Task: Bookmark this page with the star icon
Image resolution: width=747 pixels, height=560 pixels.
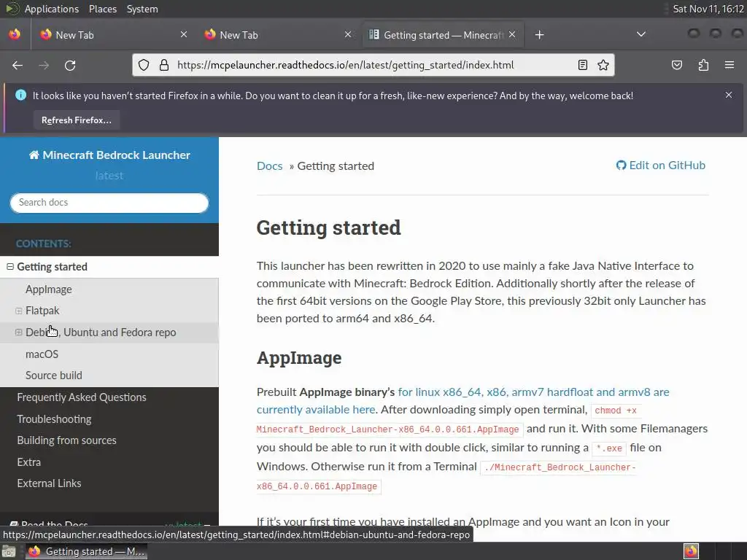Action: click(x=603, y=65)
